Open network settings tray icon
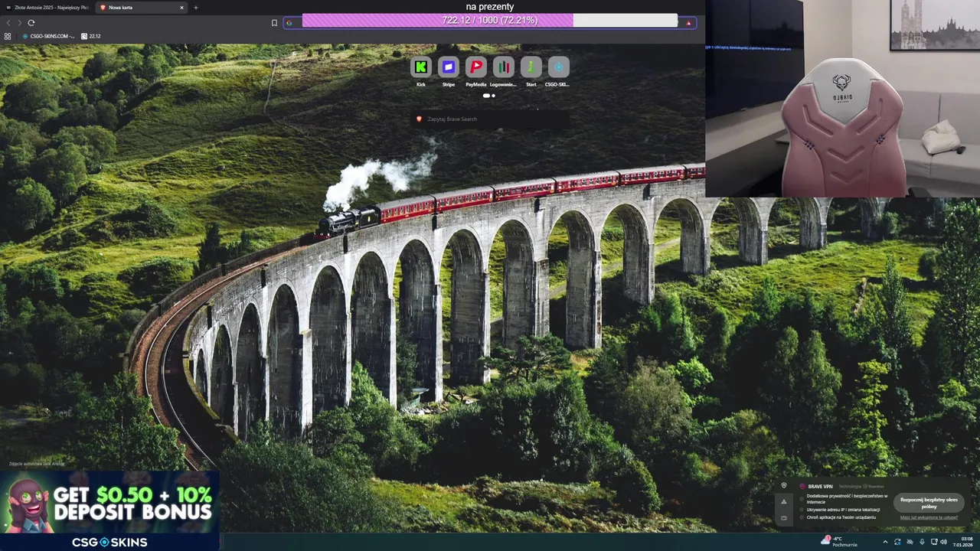Screen dimensions: 980x551 coord(933,542)
